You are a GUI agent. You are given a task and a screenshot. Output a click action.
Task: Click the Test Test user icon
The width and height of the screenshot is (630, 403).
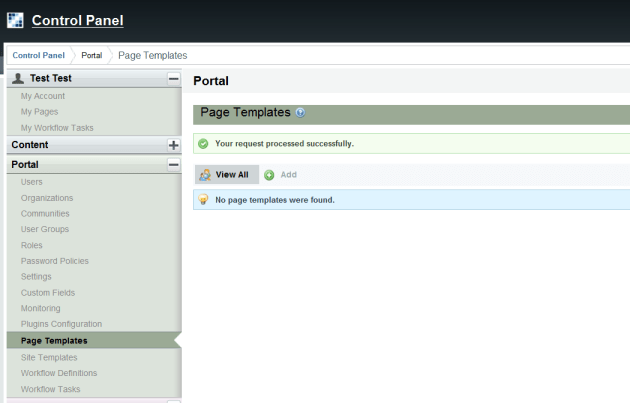tap(18, 78)
